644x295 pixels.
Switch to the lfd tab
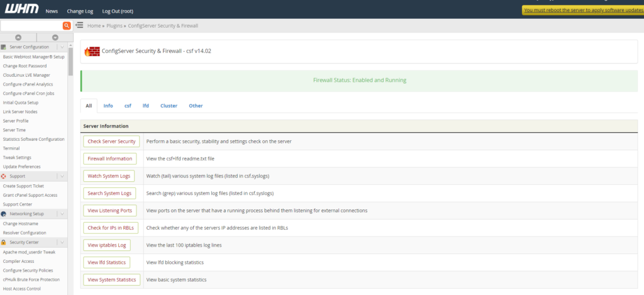pos(146,106)
